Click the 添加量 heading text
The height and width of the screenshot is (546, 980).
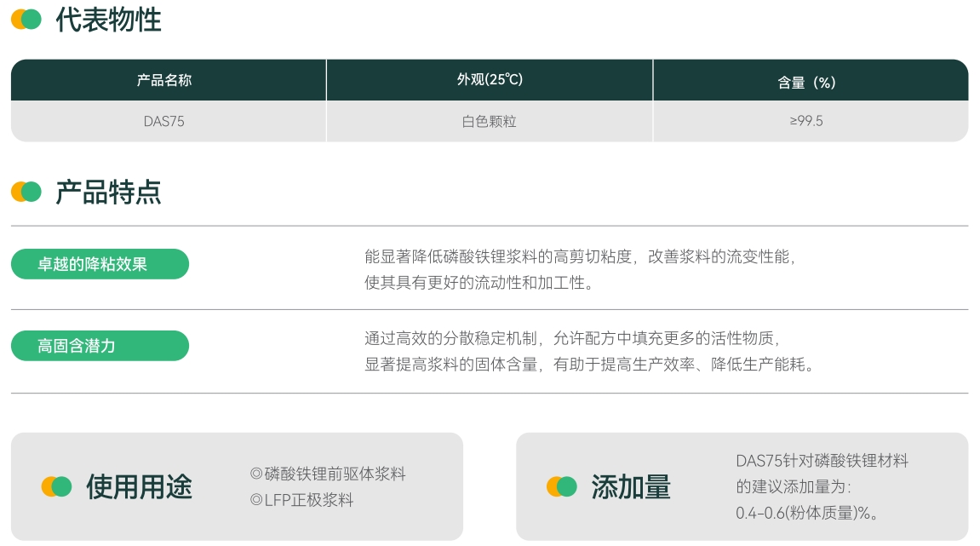pyautogui.click(x=631, y=486)
